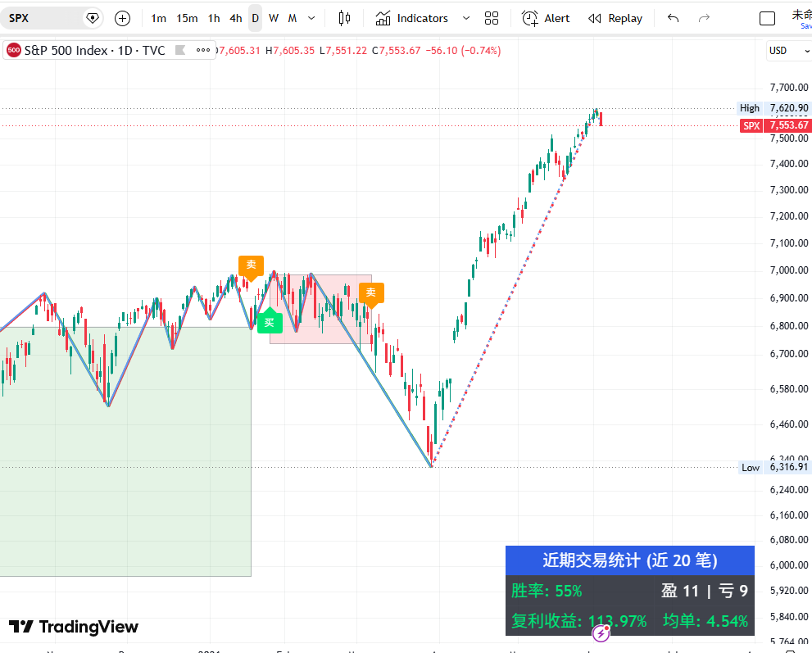Click the High 7,620.90 price label
This screenshot has width=812, height=653.
tap(773, 107)
